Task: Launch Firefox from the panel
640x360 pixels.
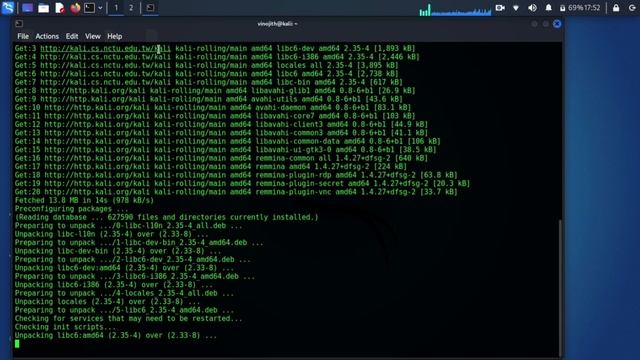Action: click(x=75, y=8)
